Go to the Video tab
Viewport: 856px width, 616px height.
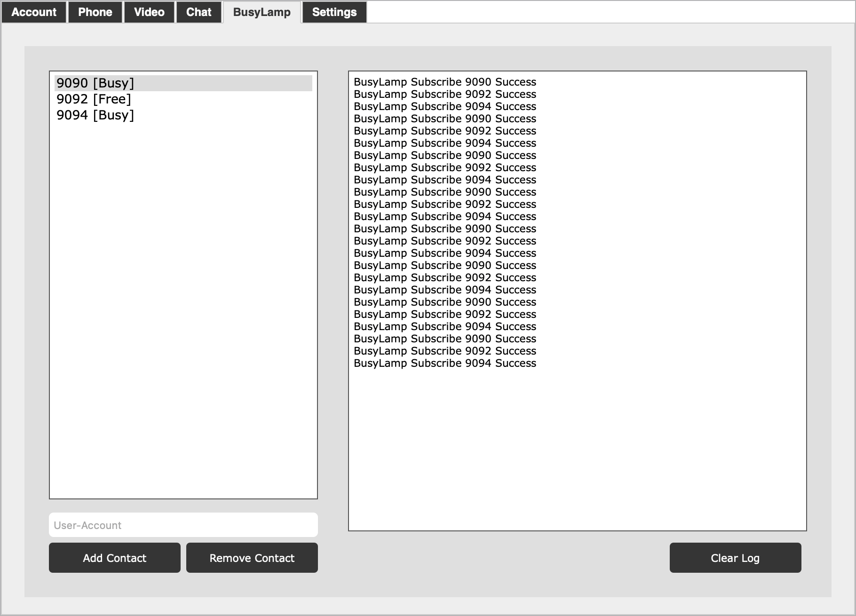[149, 12]
